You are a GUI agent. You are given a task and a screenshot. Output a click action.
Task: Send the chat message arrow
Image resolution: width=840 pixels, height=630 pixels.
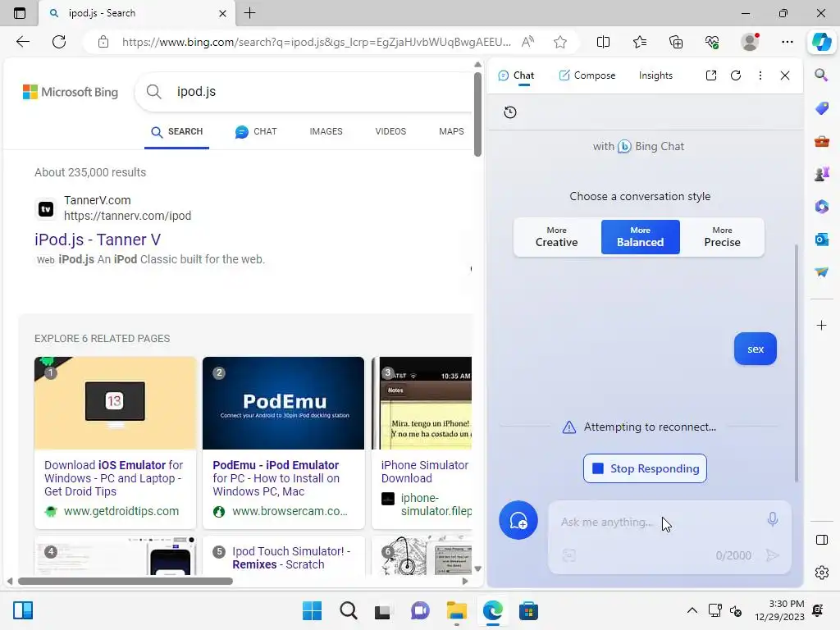(x=772, y=555)
